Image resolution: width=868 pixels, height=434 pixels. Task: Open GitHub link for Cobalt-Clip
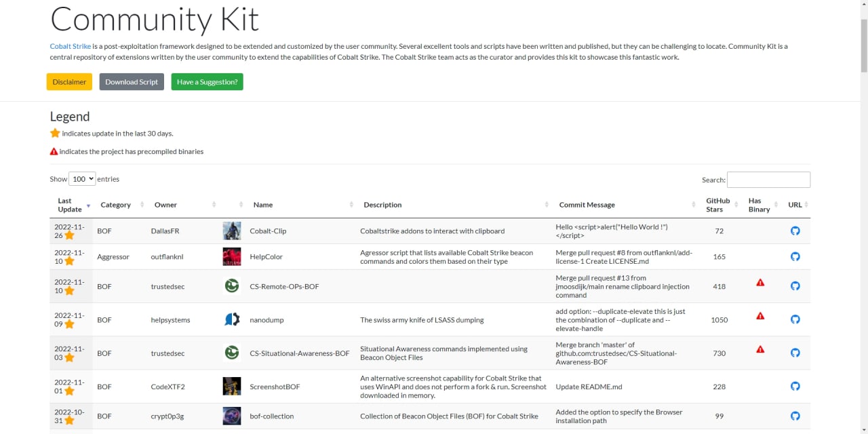[x=795, y=231]
